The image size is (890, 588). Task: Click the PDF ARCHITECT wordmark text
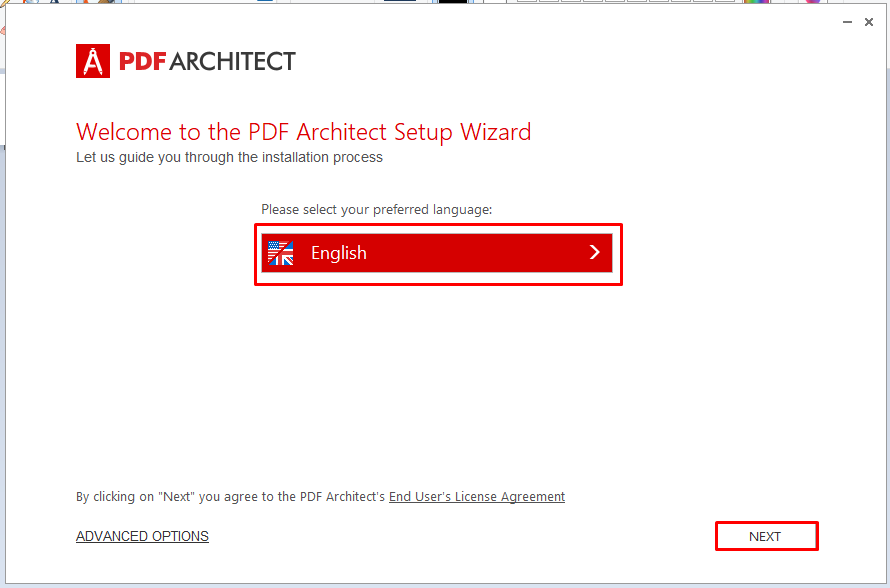click(207, 61)
